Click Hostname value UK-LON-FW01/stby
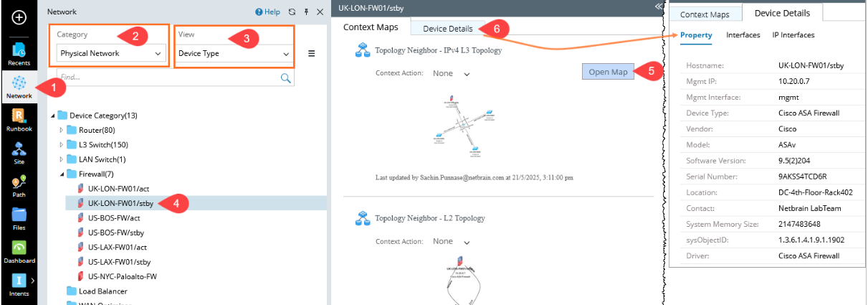 [811, 65]
